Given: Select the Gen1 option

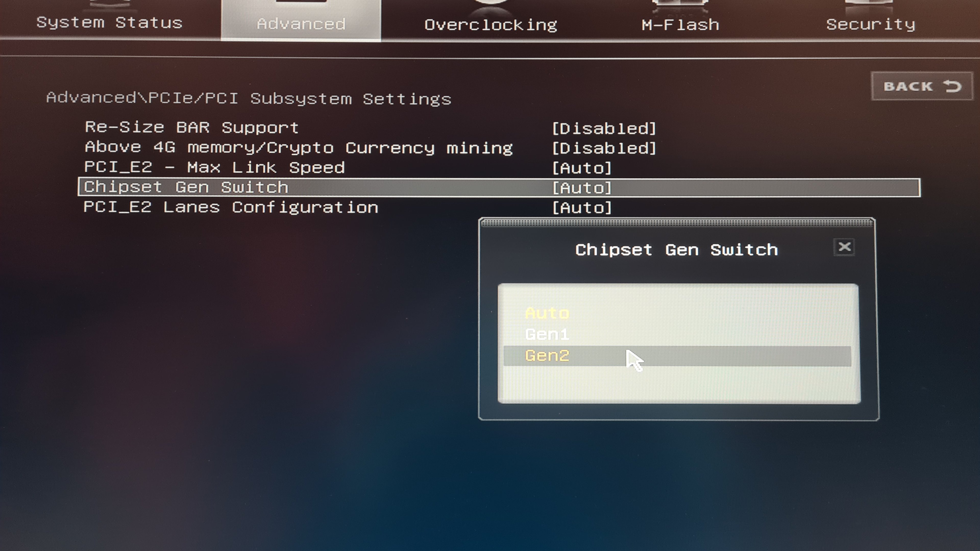Looking at the screenshot, I should tap(547, 335).
